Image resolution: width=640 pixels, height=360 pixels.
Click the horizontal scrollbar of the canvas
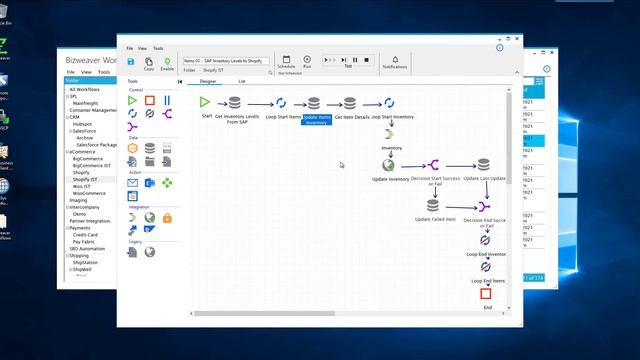click(x=264, y=313)
